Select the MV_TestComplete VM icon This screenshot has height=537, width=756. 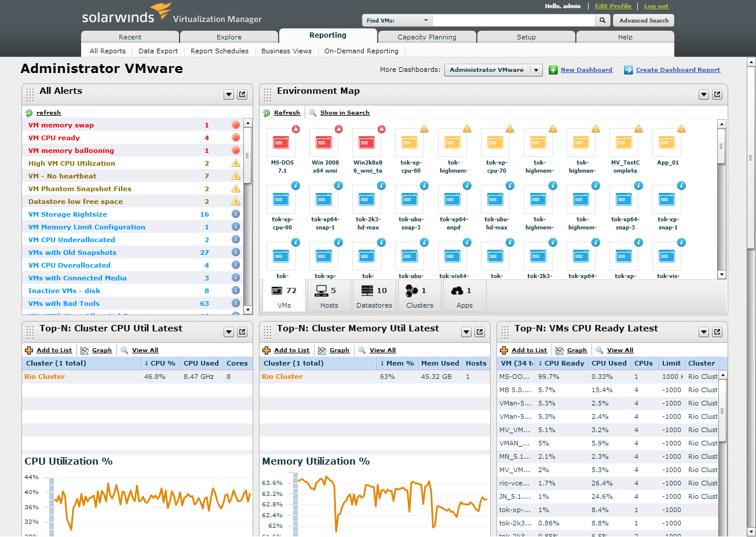[624, 142]
